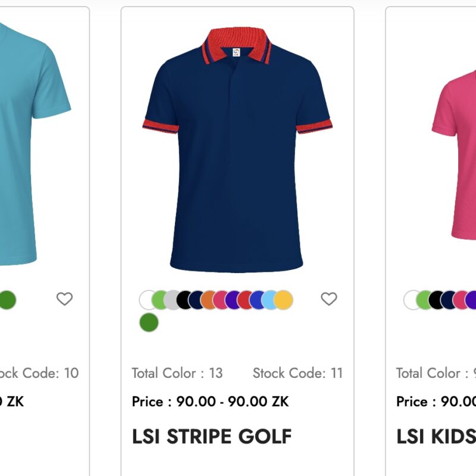Screen dimensions: 476x476
Task: Choose the purple color for the stripe golf shirt
Action: coord(233,299)
